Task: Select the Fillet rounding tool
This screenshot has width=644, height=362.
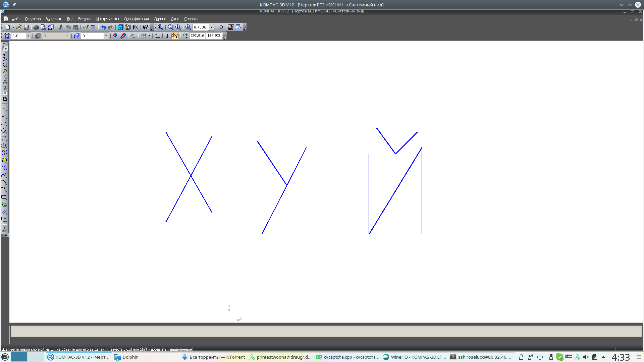Action: (x=4, y=190)
